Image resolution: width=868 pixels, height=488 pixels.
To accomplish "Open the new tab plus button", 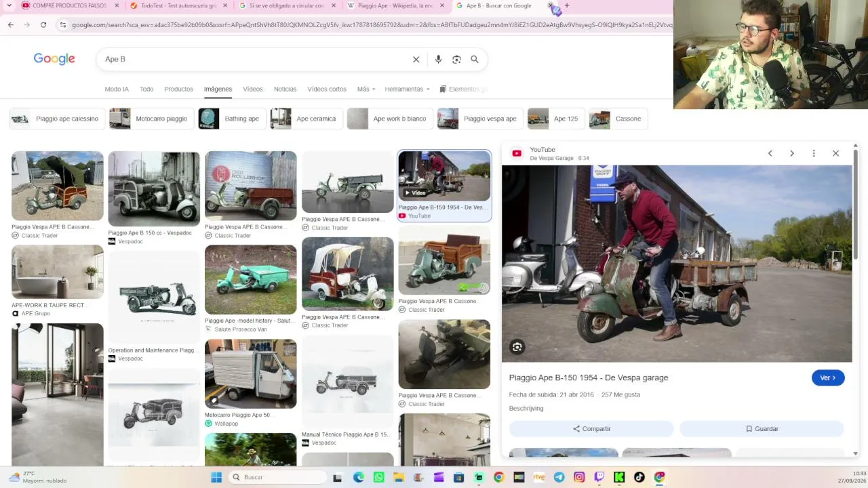I will [x=567, y=5].
